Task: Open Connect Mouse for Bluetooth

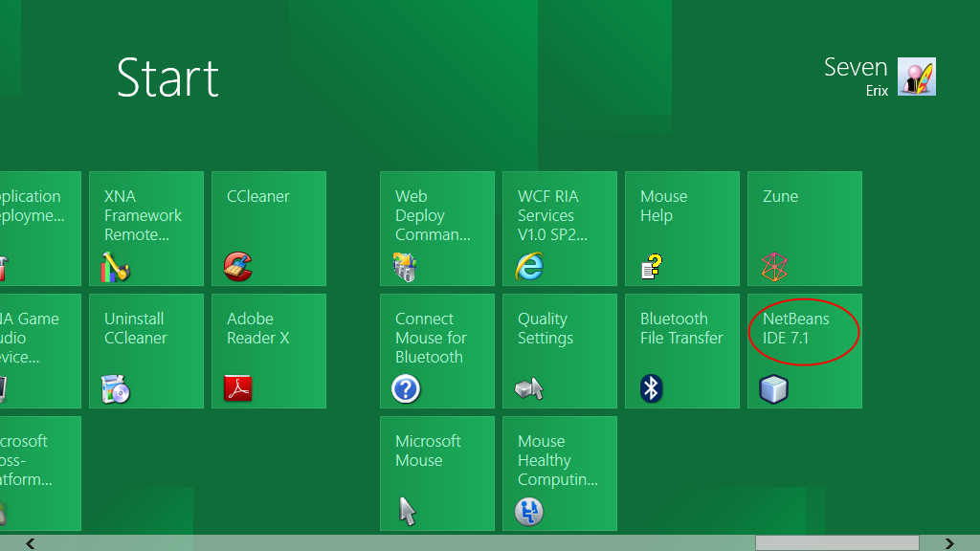Action: coord(437,351)
